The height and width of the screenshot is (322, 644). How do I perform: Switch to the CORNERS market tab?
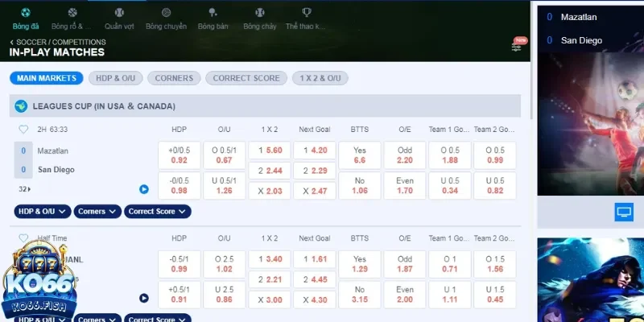pyautogui.click(x=174, y=78)
